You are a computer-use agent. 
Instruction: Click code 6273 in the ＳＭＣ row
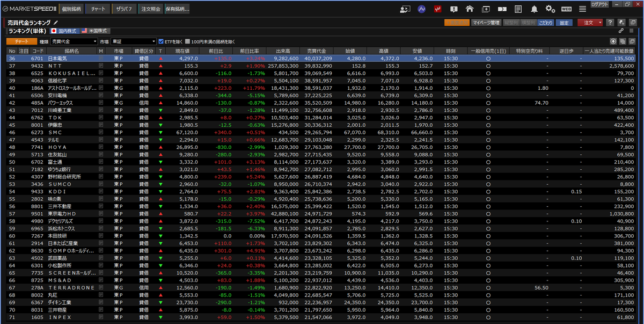tap(37, 132)
